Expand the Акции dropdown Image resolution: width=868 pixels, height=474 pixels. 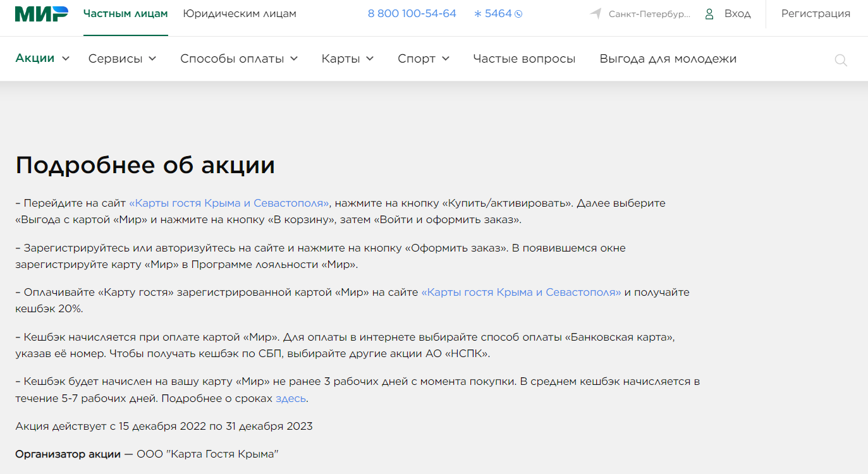[x=37, y=58]
